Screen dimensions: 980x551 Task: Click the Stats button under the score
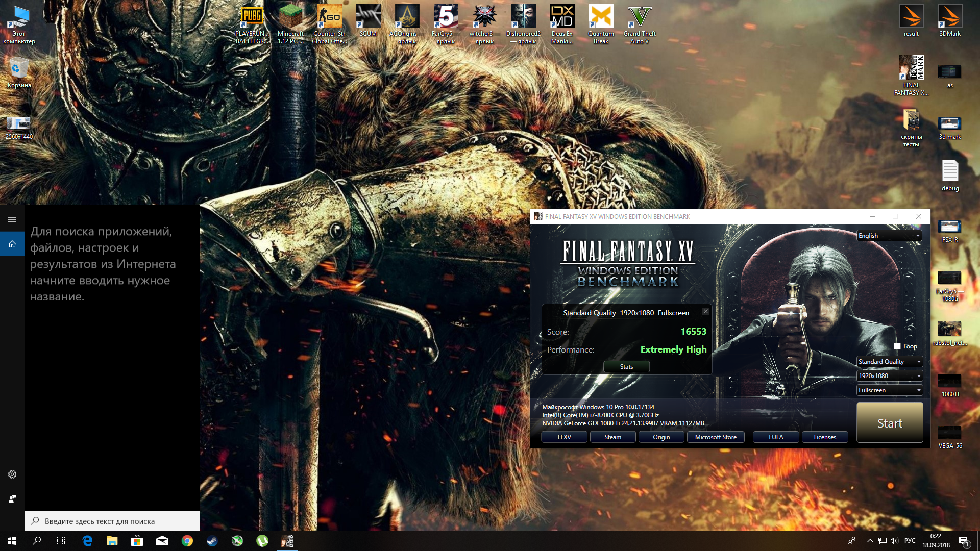pyautogui.click(x=626, y=367)
